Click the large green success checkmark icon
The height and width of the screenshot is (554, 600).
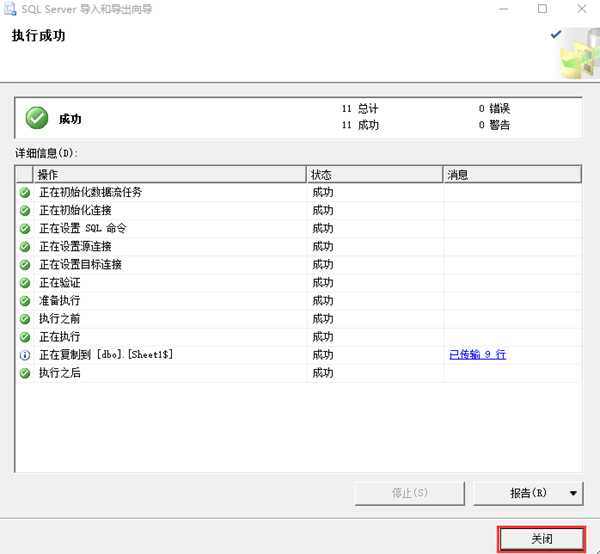37,118
